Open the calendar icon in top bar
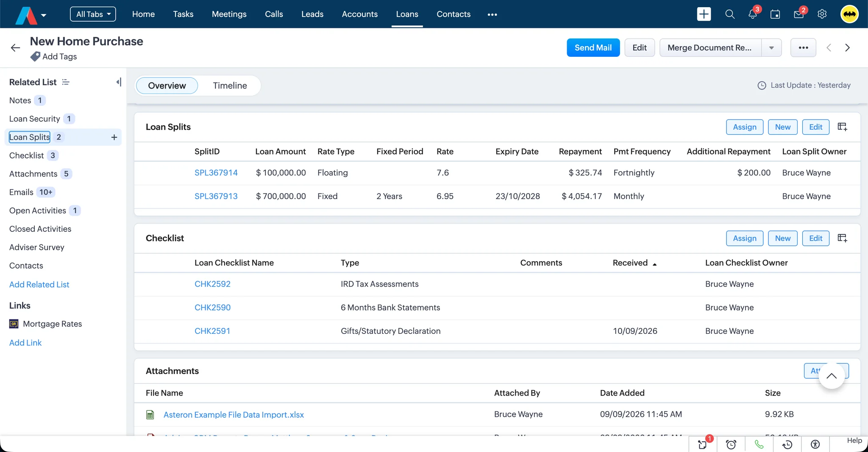Image resolution: width=868 pixels, height=452 pixels. 775,14
